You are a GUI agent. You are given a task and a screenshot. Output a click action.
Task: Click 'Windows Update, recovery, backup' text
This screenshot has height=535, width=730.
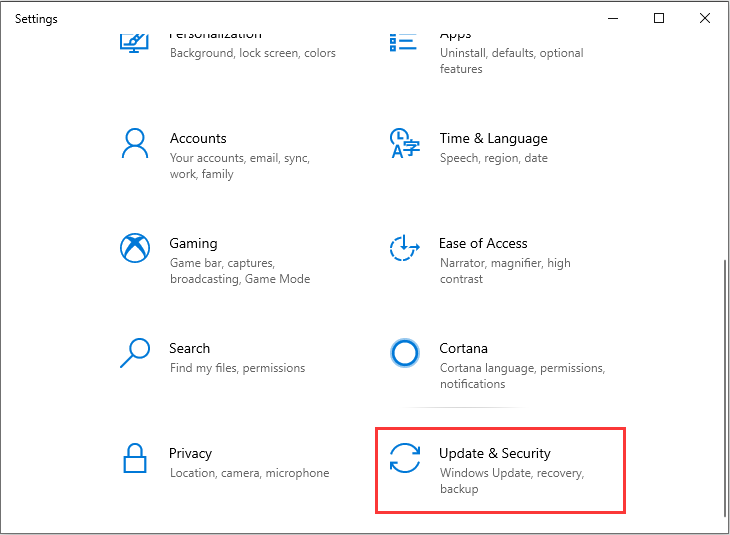click(512, 481)
